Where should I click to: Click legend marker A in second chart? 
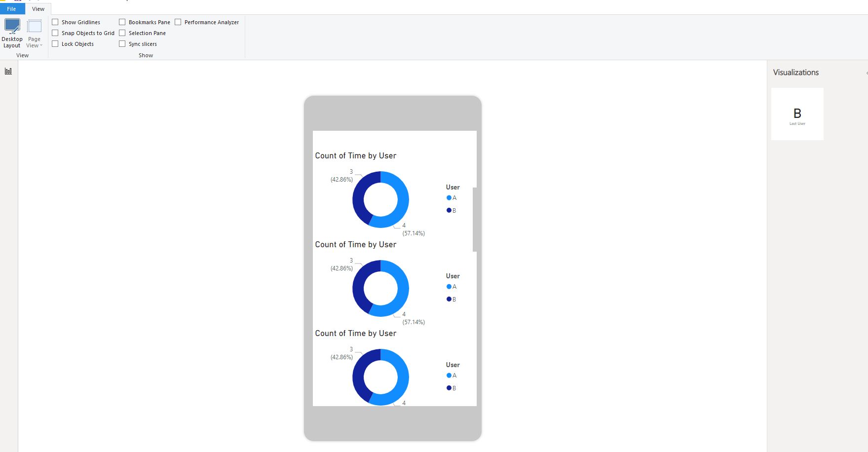point(449,287)
